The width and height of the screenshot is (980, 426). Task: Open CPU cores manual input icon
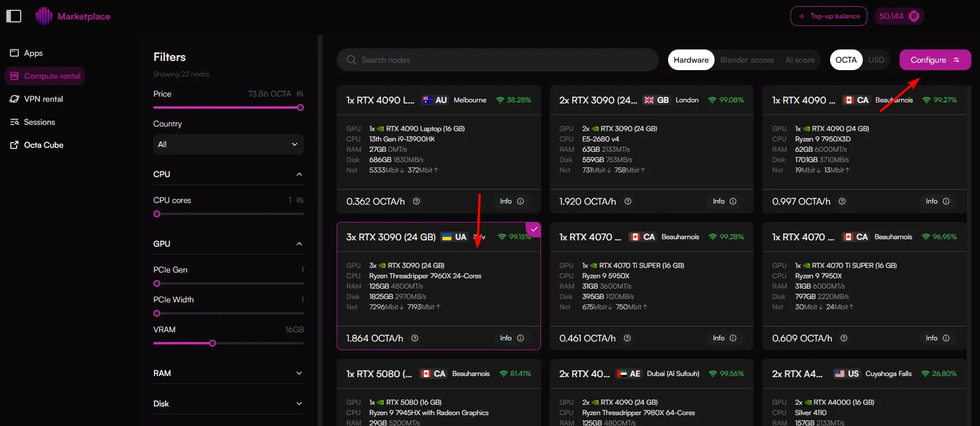click(x=300, y=200)
